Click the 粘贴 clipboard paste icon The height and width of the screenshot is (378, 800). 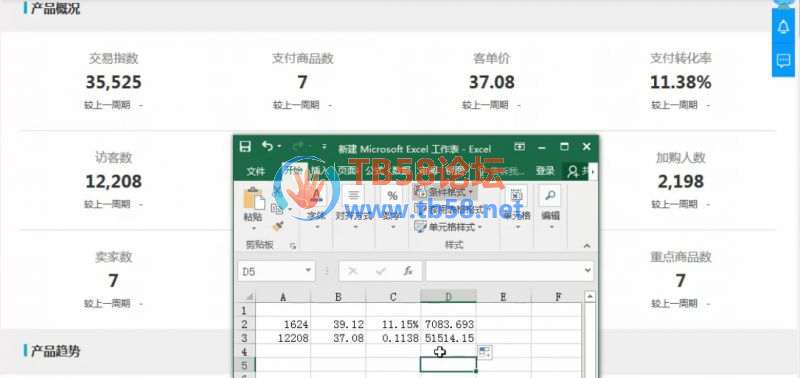(254, 198)
